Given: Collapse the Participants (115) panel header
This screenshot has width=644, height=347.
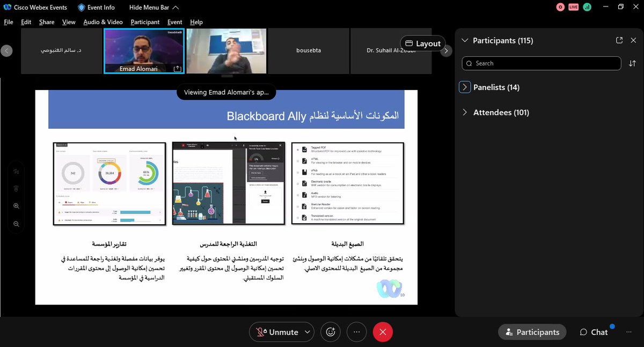Looking at the screenshot, I should point(465,40).
